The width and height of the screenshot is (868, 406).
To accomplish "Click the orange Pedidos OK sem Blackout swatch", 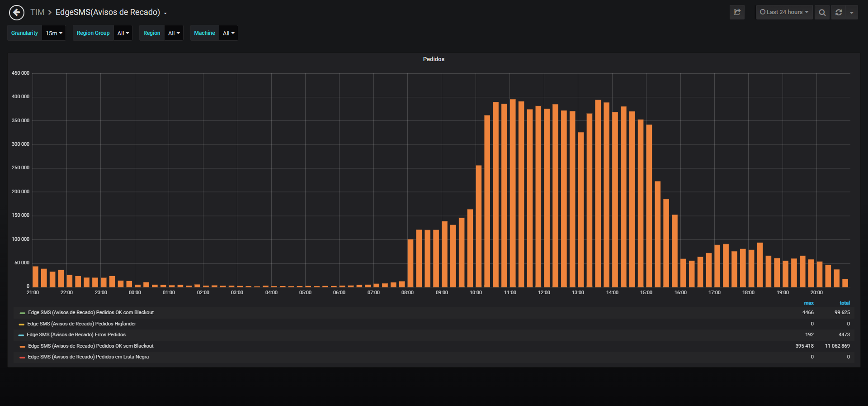I will [x=22, y=347].
